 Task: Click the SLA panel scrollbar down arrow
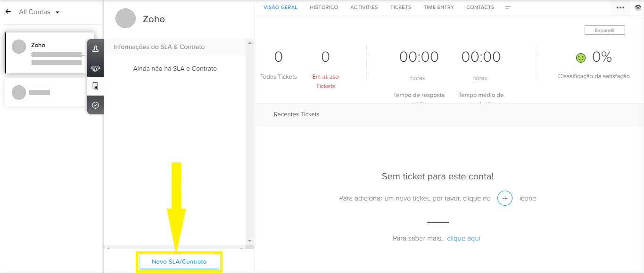250,241
